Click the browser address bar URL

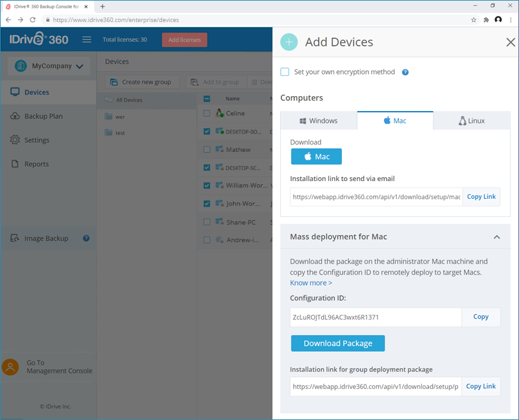(x=116, y=20)
